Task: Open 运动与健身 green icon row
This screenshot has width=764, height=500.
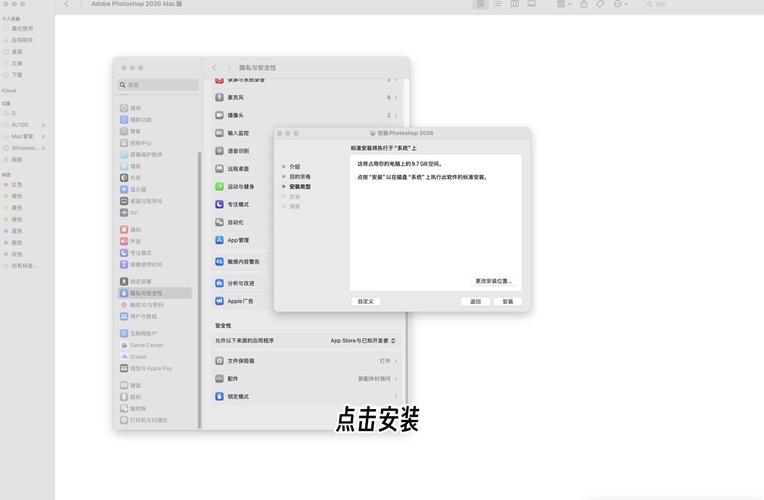Action: [x=219, y=187]
